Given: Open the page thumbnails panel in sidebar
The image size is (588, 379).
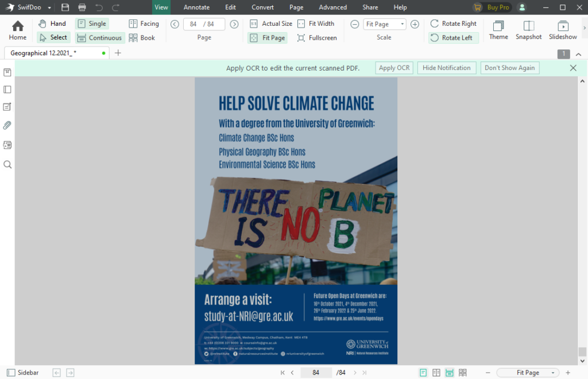Looking at the screenshot, I should [7, 90].
